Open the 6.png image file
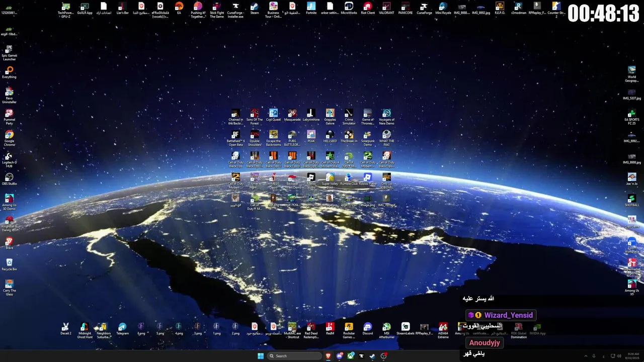Viewport: 644px width, 362px height. coord(141,329)
